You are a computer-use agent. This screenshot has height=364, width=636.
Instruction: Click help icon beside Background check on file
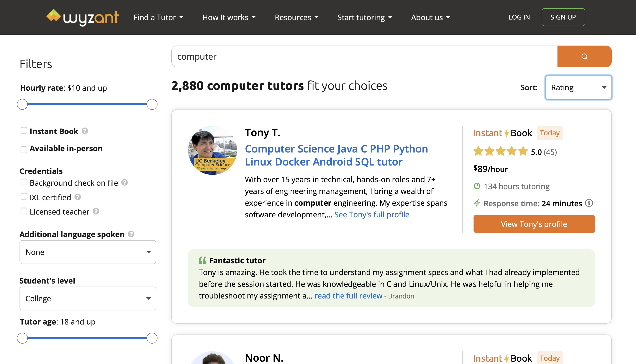[x=125, y=182]
